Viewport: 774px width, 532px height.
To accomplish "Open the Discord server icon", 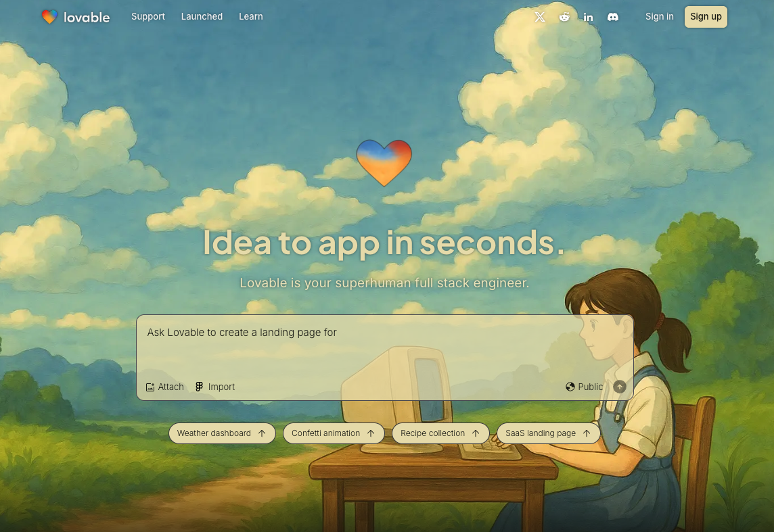I will pos(612,18).
